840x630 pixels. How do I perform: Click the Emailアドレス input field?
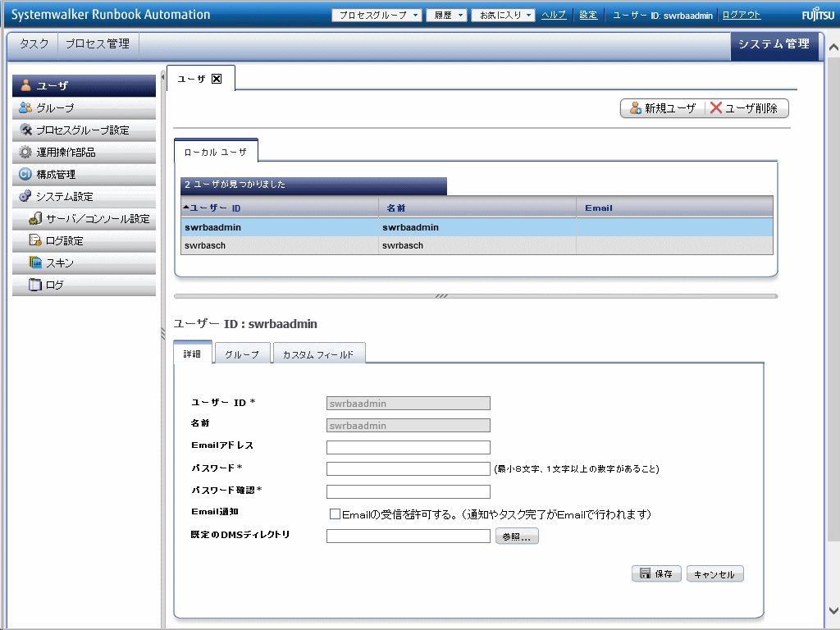pos(409,447)
